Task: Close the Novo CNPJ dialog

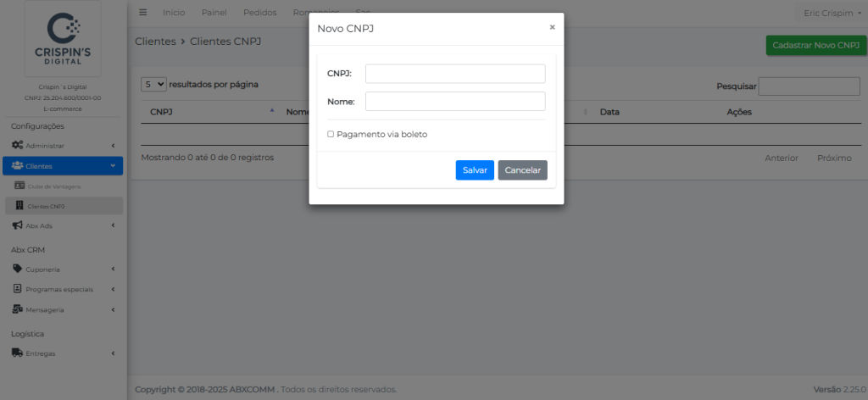Action: point(552,27)
